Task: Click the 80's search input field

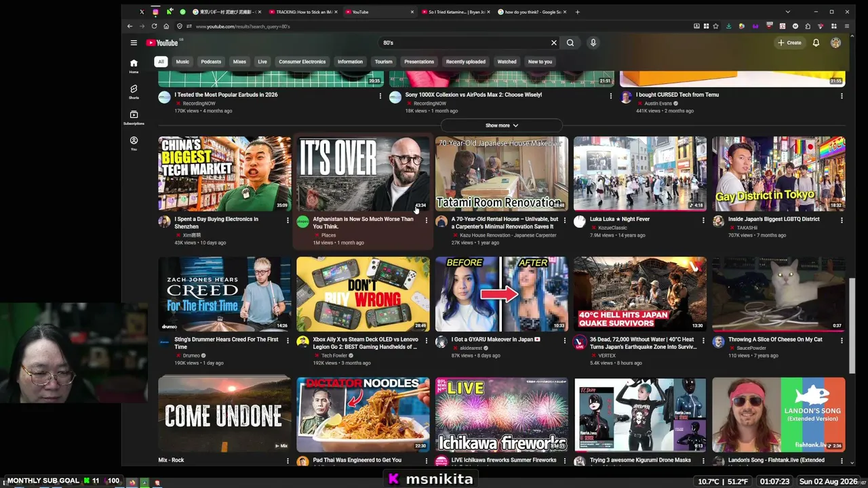Action: [x=465, y=43]
